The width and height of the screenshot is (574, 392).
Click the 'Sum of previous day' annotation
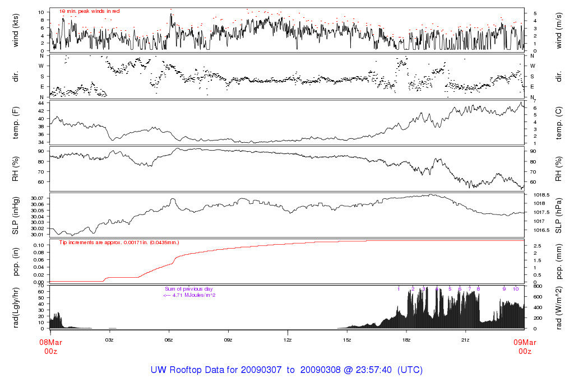[188, 289]
